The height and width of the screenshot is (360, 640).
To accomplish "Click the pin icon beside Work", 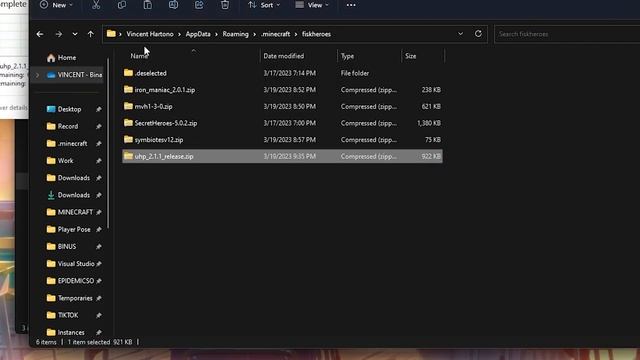I will pyautogui.click(x=99, y=161).
